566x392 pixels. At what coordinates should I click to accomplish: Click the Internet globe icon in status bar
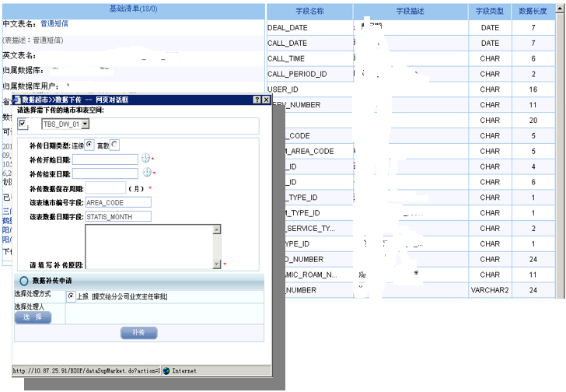[x=166, y=371]
